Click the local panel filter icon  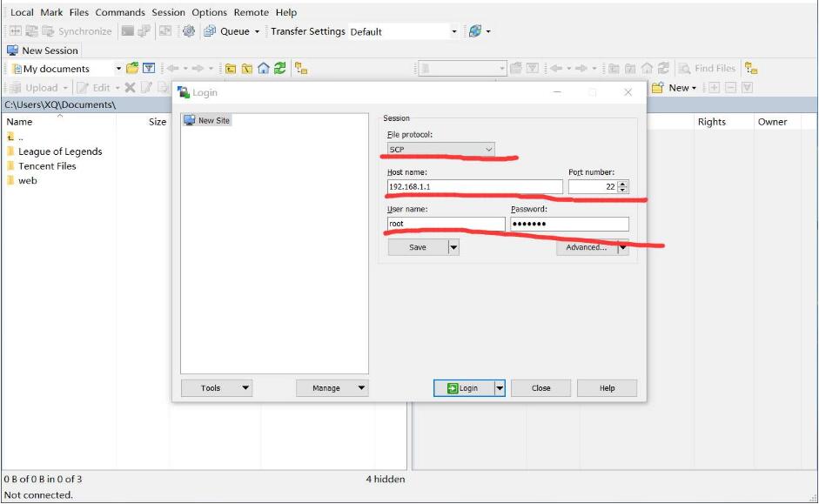click(x=149, y=69)
